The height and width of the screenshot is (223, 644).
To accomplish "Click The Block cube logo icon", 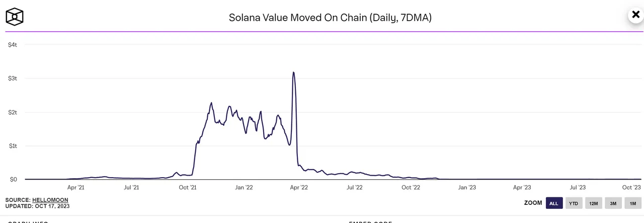I will pyautogui.click(x=15, y=17).
